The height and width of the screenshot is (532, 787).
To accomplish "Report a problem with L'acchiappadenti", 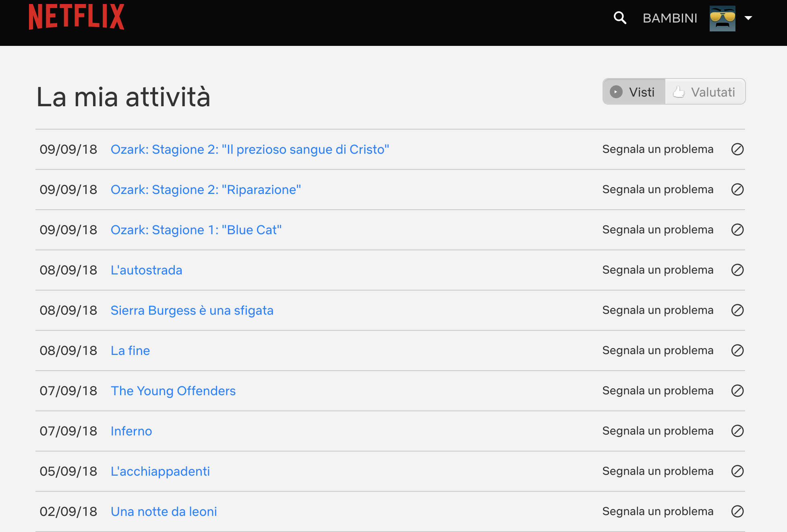I will coord(658,471).
